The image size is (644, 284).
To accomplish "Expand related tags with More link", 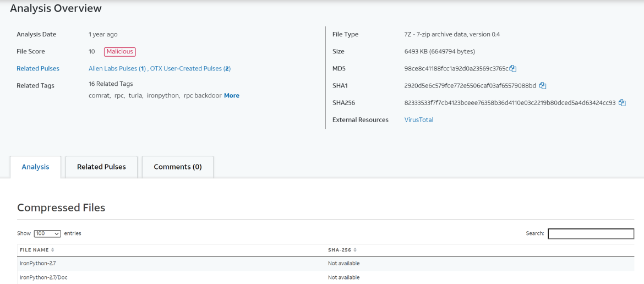I will 231,96.
